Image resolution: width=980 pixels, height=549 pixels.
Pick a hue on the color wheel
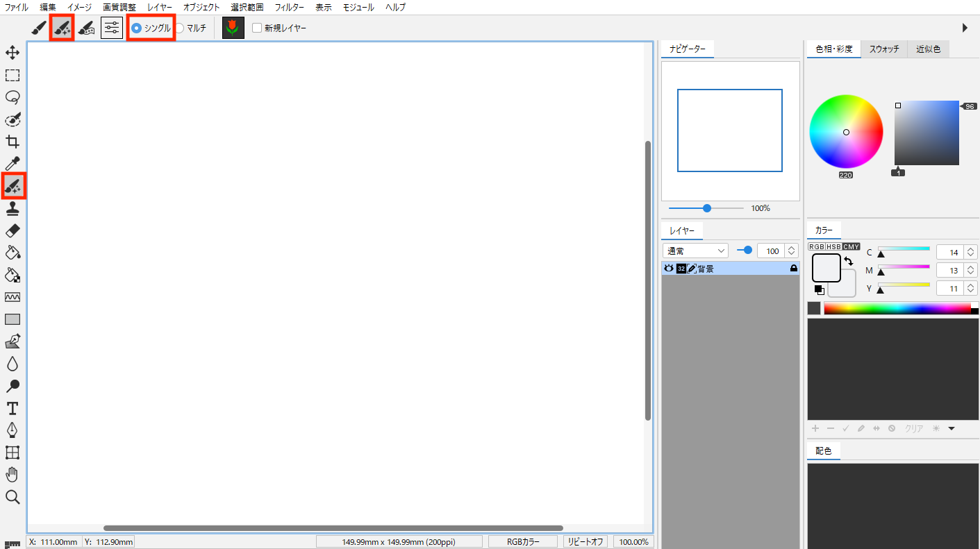pyautogui.click(x=846, y=132)
